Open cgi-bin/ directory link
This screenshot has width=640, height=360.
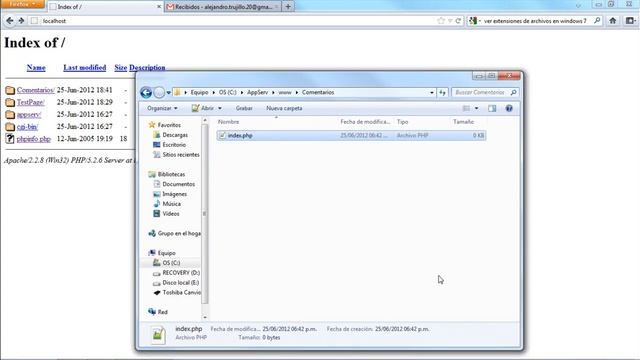[27, 127]
